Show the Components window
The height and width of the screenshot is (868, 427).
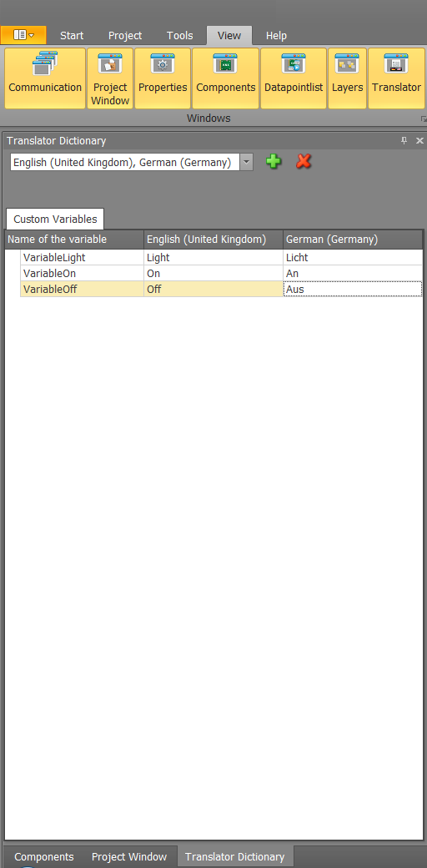tap(226, 78)
